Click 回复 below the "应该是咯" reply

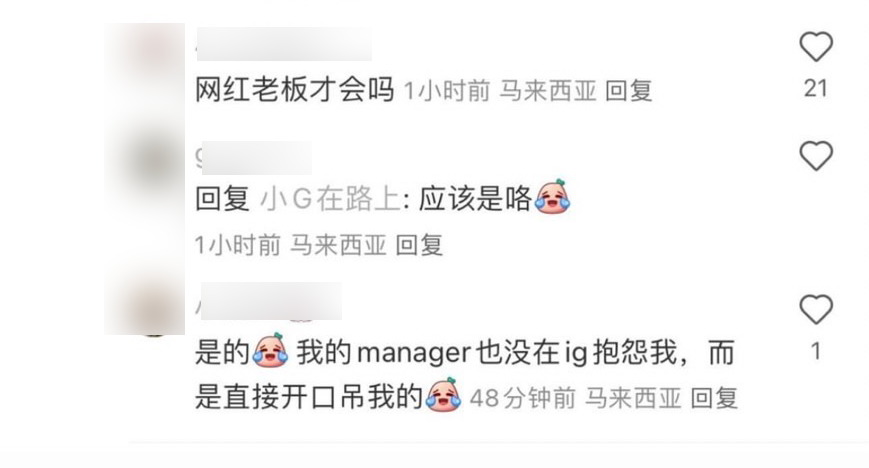pos(419,245)
